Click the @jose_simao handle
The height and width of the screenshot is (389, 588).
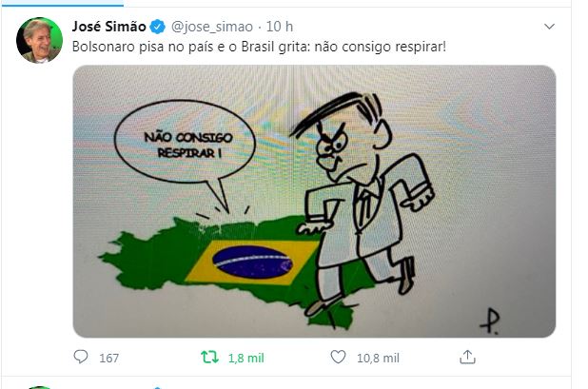tap(212, 27)
